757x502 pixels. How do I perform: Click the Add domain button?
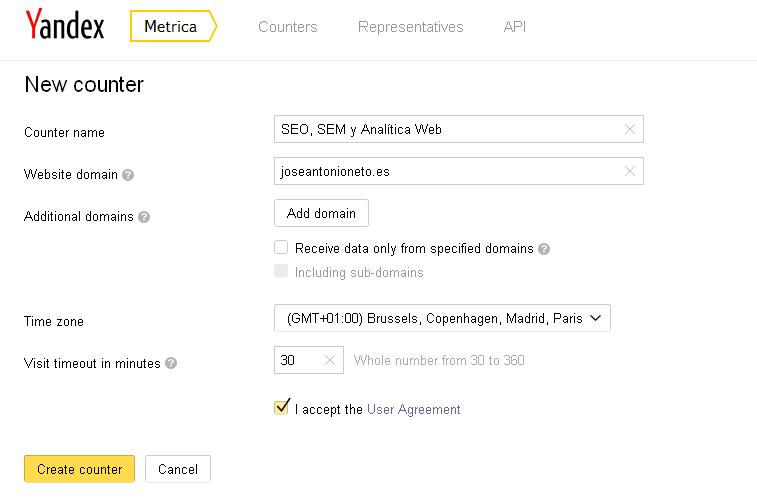321,213
